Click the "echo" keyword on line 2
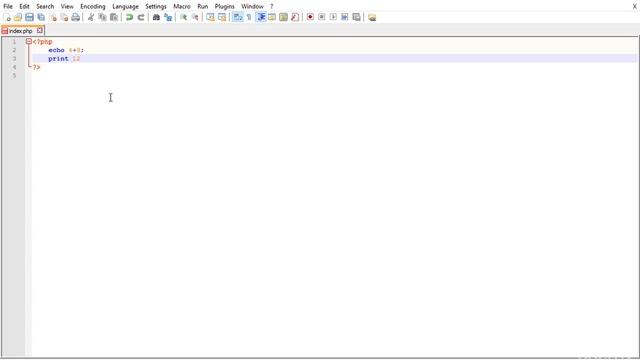 (56, 50)
